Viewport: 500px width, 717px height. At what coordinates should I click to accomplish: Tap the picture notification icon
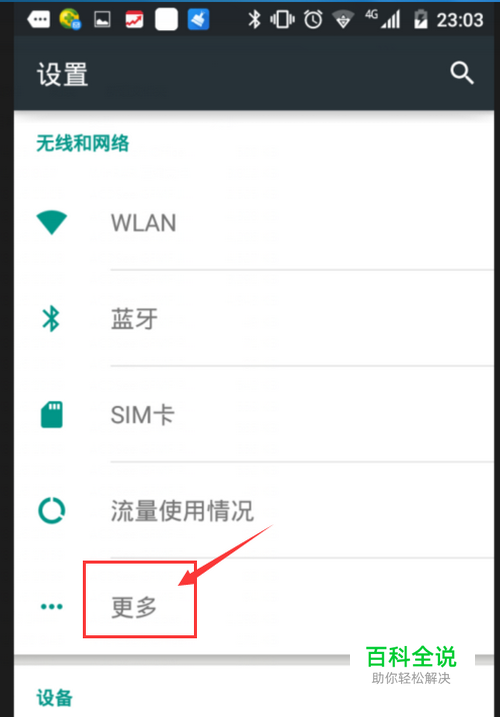(102, 20)
